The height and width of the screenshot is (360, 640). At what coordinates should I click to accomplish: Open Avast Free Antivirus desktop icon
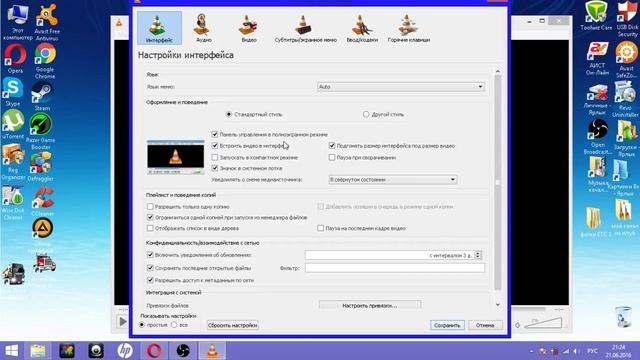coord(47,22)
